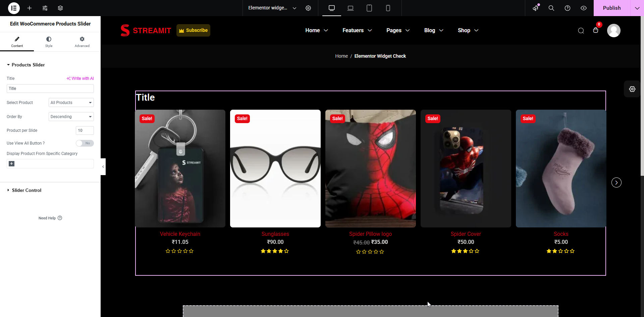Screen dimensions: 644x317
Task: Click the Vehicle Keychain product image
Action: 180,168
